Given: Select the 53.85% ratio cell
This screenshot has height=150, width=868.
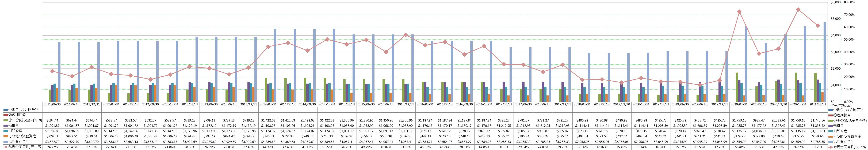Looking at the screenshot, I should pyautogui.click(x=406, y=147).
